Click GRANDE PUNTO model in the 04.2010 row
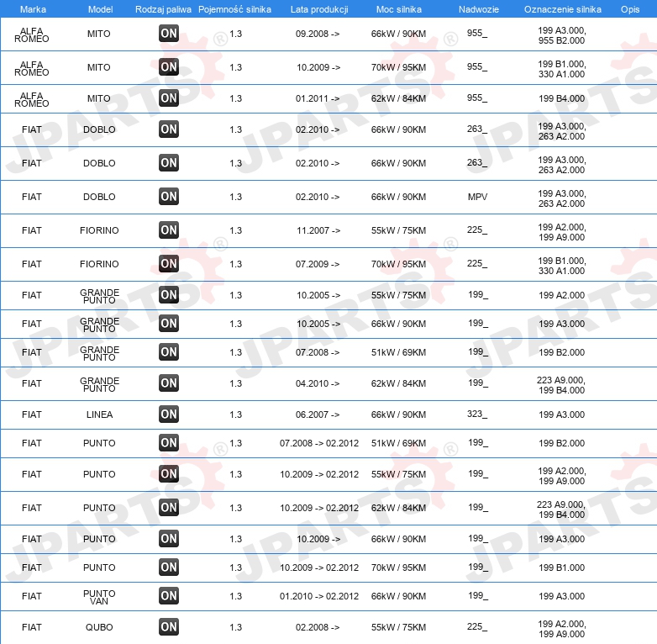 point(99,384)
